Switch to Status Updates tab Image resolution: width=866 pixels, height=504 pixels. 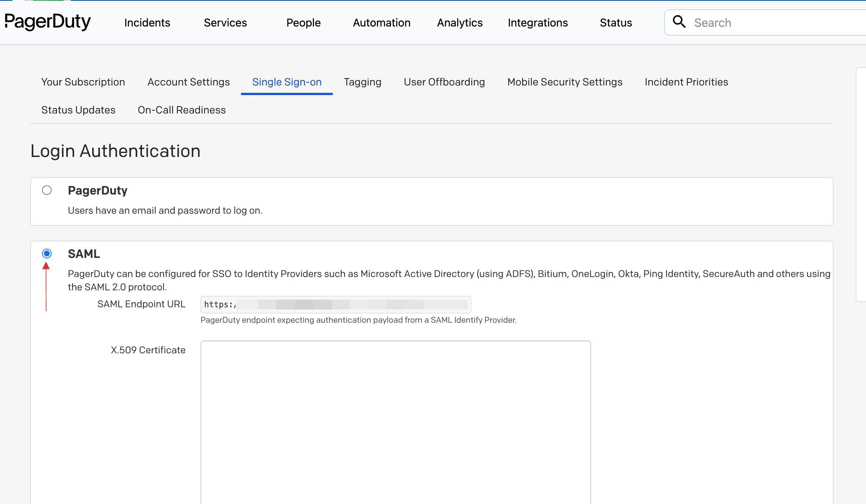coord(78,110)
